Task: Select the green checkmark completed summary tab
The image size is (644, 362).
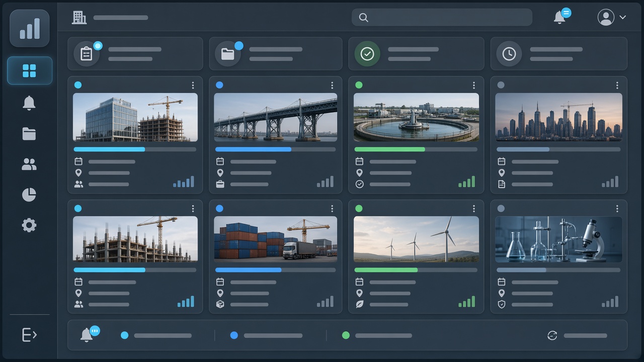Action: point(416,54)
